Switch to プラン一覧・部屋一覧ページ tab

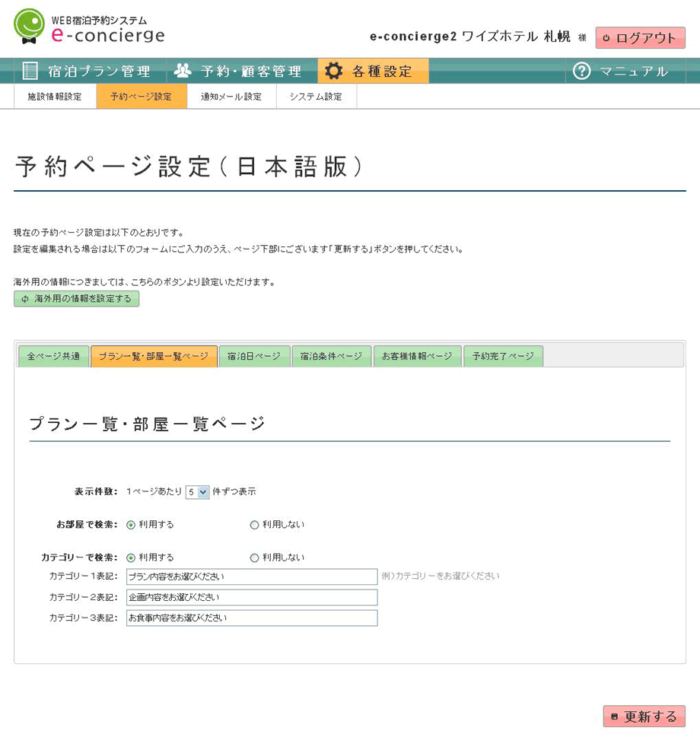click(154, 356)
